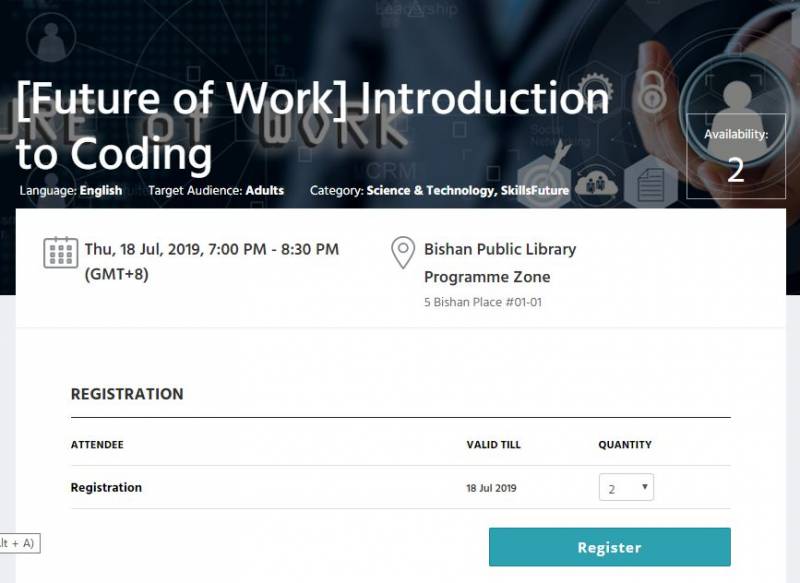Select the Science & Technology, SkillsFuture category
Screen dimensions: 800x583
(x=467, y=190)
